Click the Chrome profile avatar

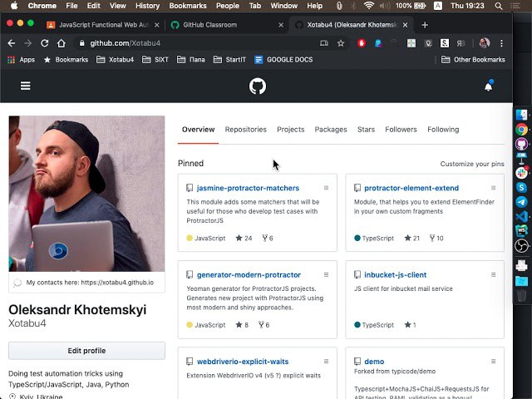(x=484, y=43)
